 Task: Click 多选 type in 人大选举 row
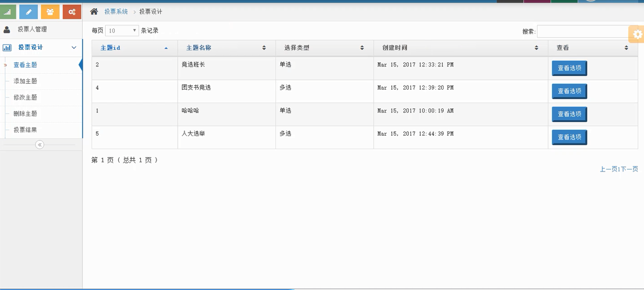tap(285, 133)
